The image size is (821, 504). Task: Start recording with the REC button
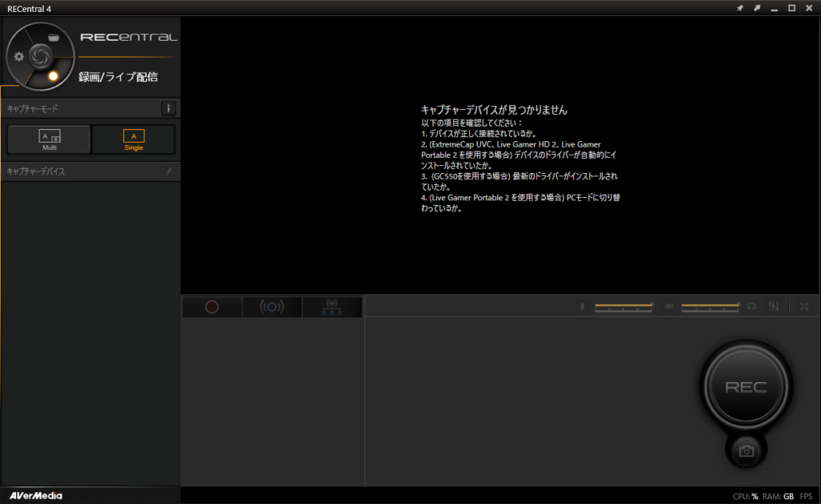[746, 387]
